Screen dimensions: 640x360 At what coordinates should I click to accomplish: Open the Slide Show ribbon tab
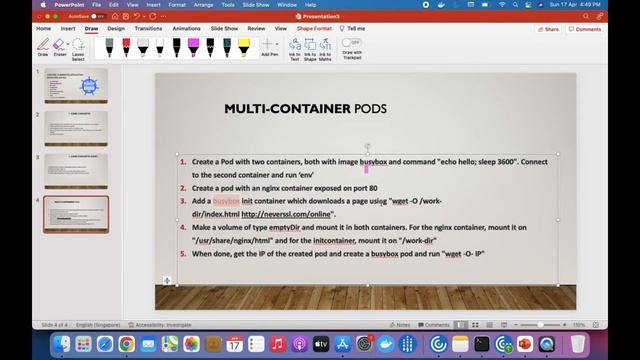[224, 29]
